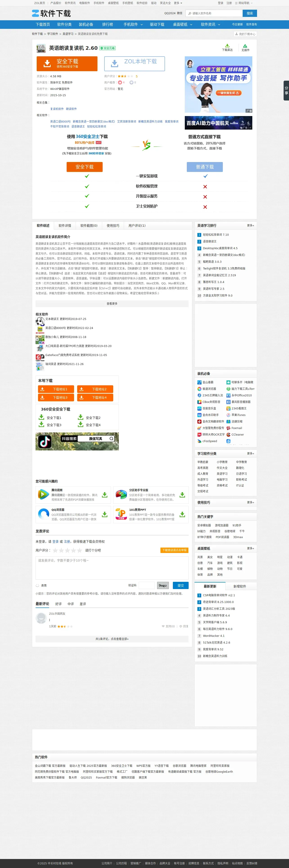The width and height of the screenshot is (289, 868).
Task: Click the 验证码 input box
Action: click(147, 586)
